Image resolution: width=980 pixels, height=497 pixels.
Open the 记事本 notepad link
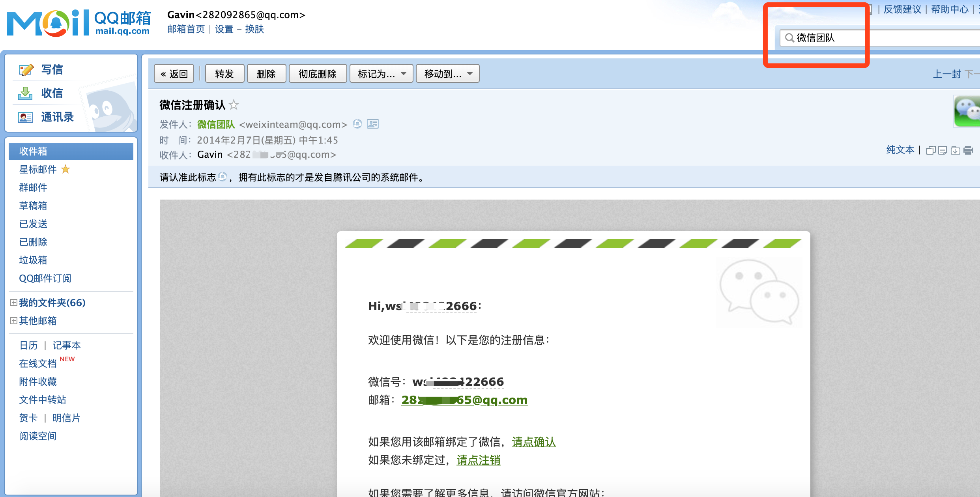[x=66, y=346]
